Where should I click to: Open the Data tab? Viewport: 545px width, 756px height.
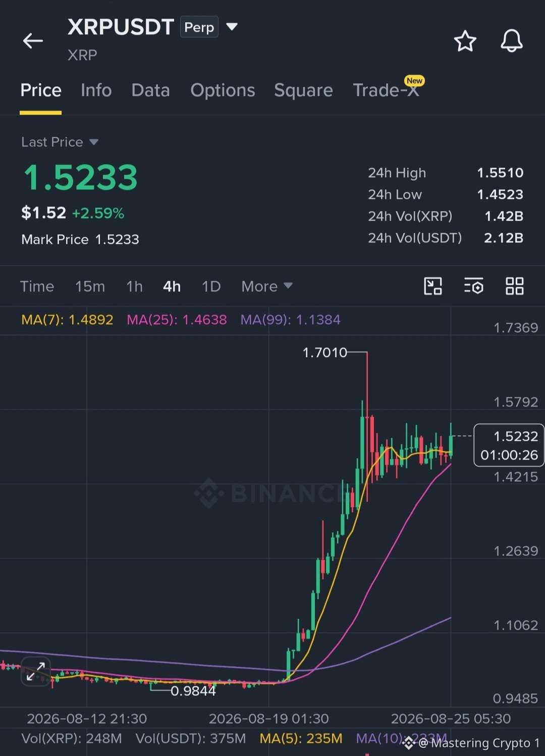[x=150, y=90]
